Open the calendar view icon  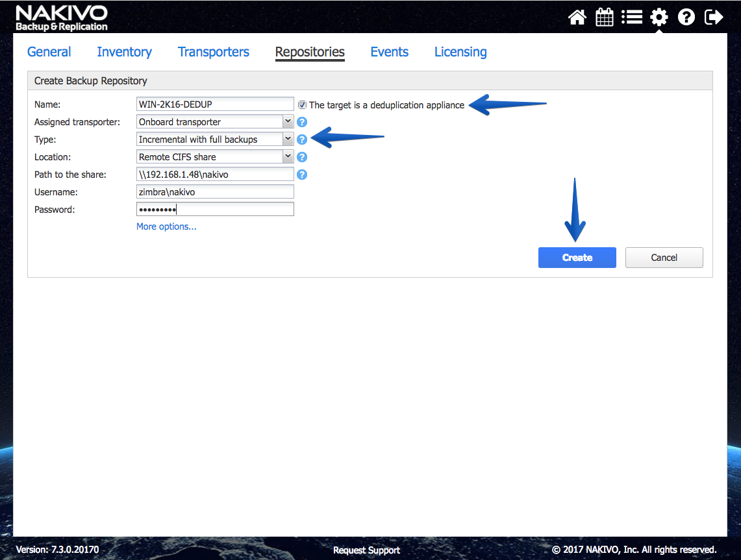pyautogui.click(x=605, y=18)
